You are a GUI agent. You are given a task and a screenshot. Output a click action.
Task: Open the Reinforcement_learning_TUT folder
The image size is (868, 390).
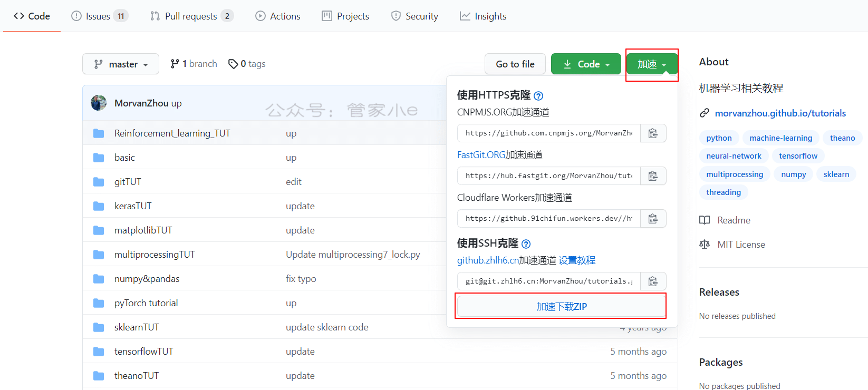pos(172,133)
